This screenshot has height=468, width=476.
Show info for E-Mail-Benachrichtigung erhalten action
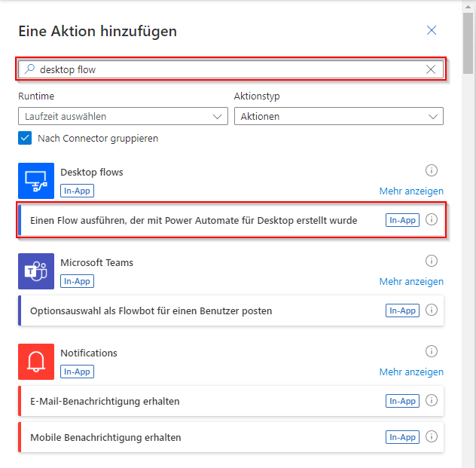432,400
